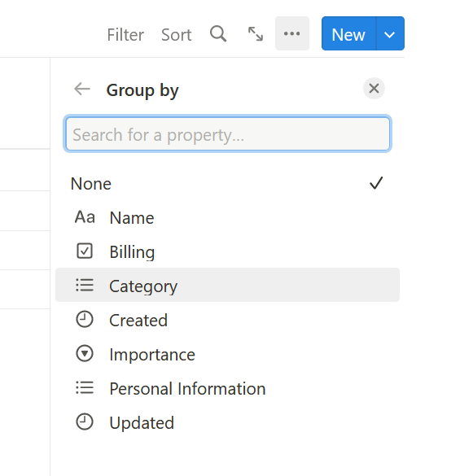Close the Group by panel
This screenshot has height=476, width=473.
point(374,89)
